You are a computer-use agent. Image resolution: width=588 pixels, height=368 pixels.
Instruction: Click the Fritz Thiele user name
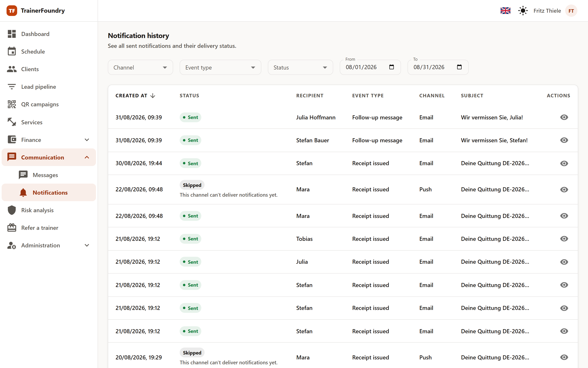point(547,11)
